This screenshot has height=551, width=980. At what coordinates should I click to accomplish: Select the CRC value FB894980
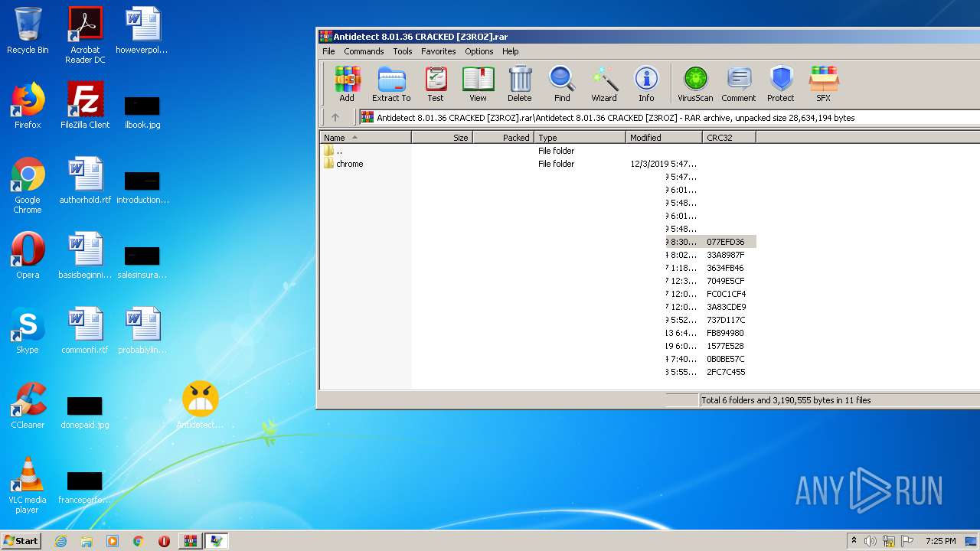coord(725,333)
